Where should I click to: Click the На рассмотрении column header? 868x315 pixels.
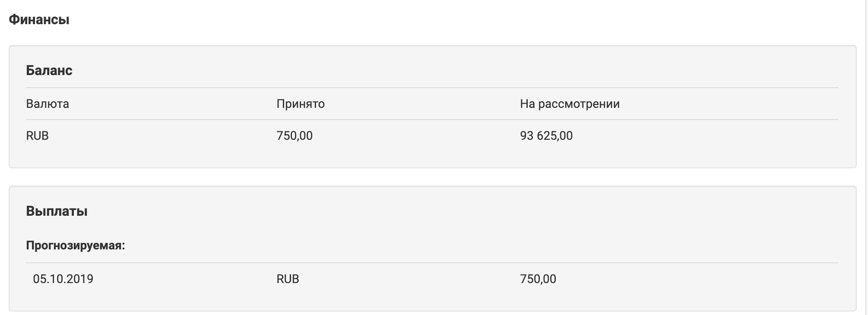click(x=570, y=104)
